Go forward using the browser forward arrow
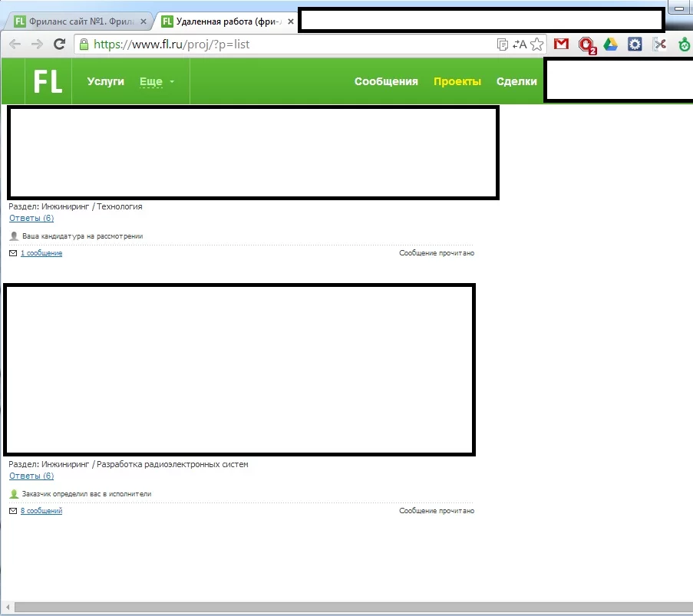The image size is (693, 616). (37, 44)
